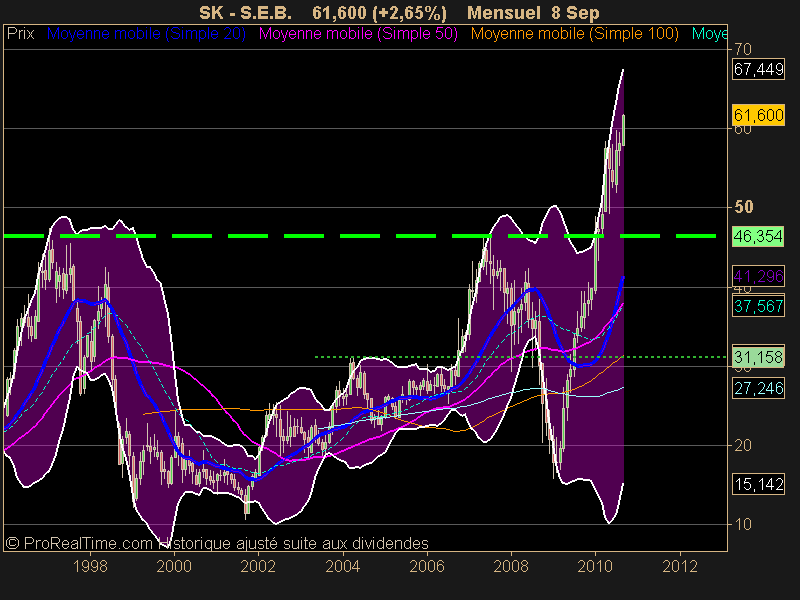
Task: Click the 2008 year axis label
Action: click(x=511, y=566)
